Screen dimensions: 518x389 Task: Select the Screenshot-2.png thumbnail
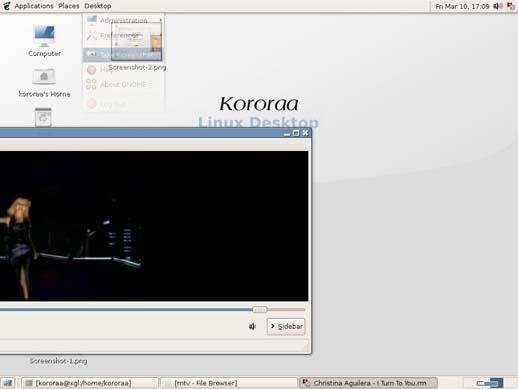137,42
